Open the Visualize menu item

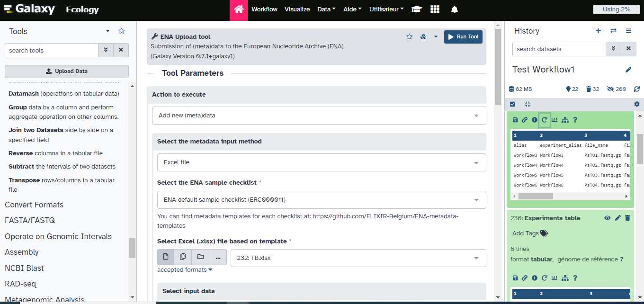[297, 9]
